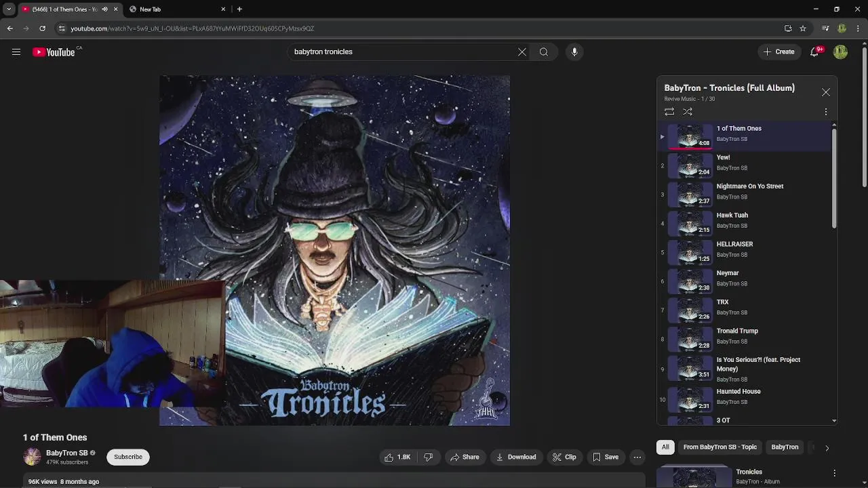
Task: Like the video with 1.8K likes
Action: (x=397, y=457)
